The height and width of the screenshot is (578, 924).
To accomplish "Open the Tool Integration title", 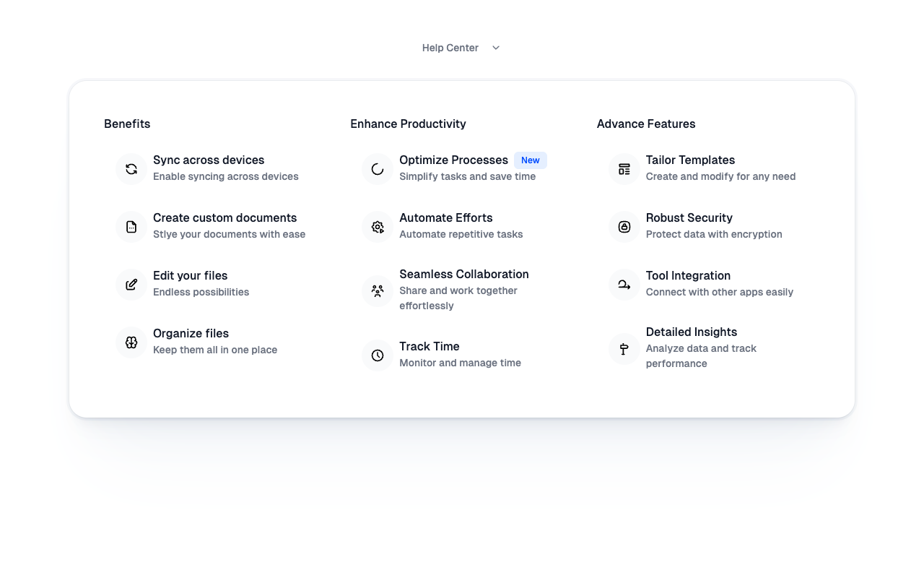I will (x=688, y=275).
